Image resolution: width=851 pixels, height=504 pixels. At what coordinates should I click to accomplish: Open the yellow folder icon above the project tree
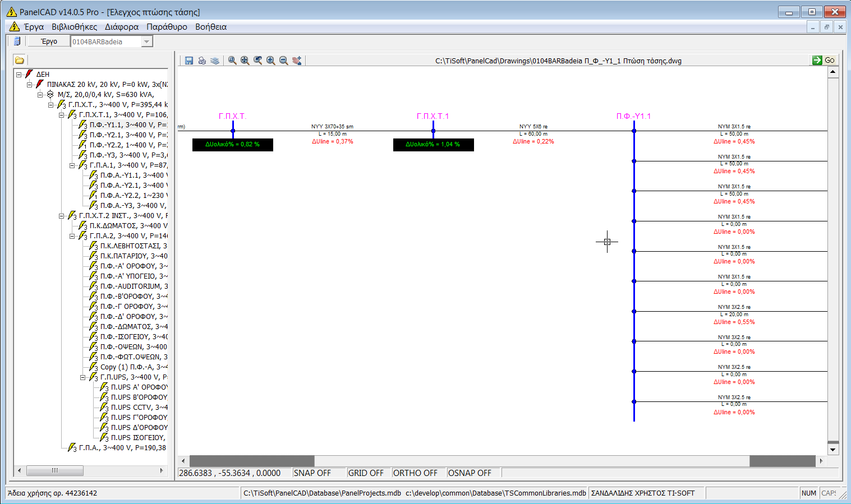point(19,60)
